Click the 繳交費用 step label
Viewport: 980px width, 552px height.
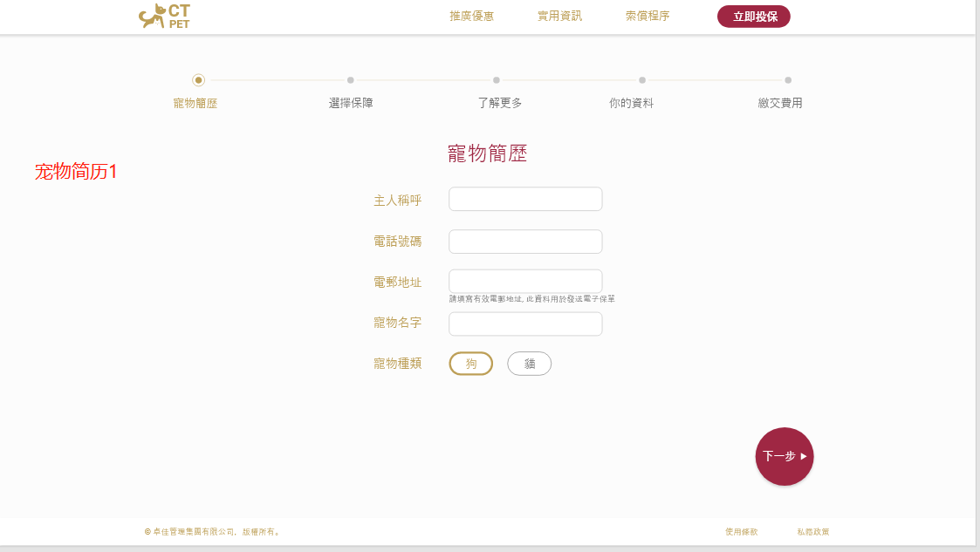coord(780,103)
